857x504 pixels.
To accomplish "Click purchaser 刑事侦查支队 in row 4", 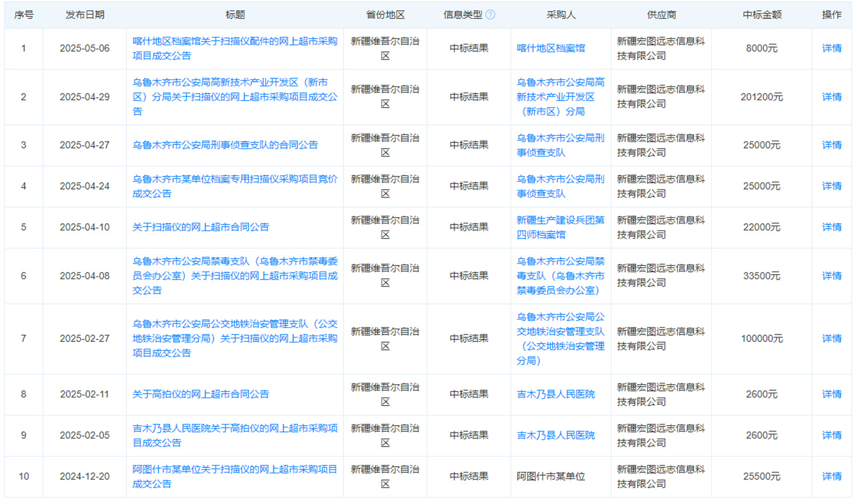I will coord(561,186).
